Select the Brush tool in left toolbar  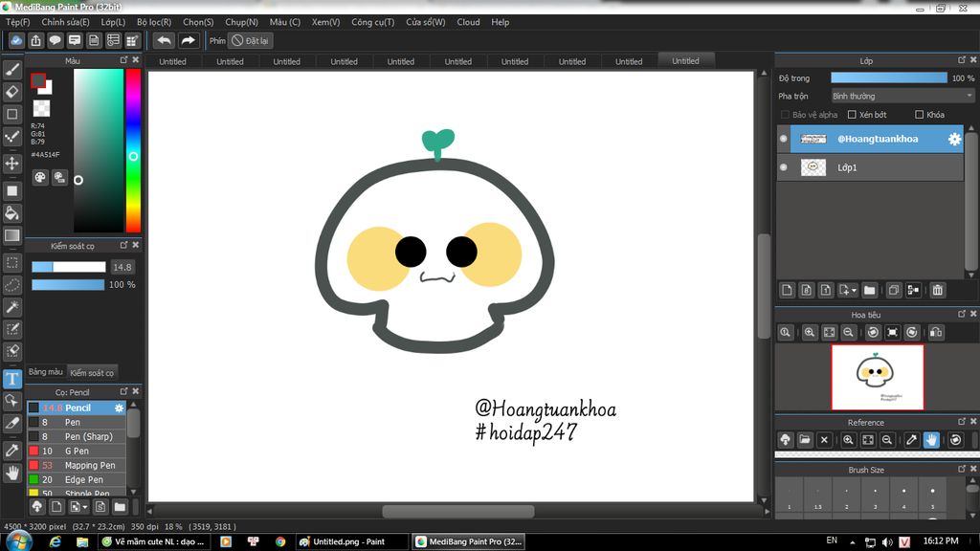(x=11, y=69)
